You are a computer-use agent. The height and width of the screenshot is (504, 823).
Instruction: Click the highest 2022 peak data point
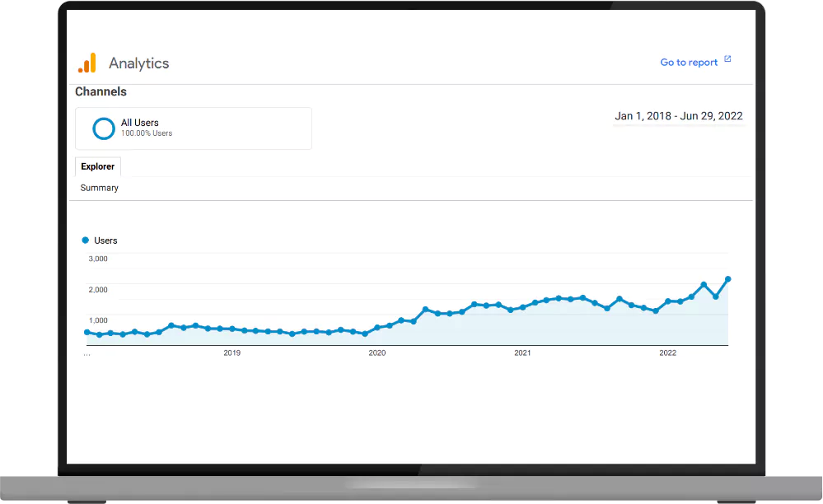point(728,278)
